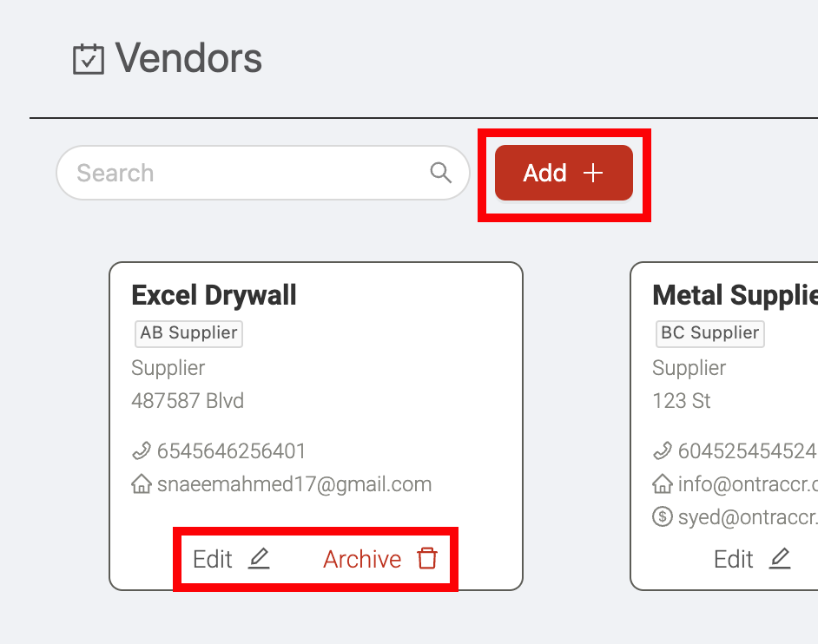The height and width of the screenshot is (644, 818).
Task: Select the AB Supplier tag
Action: click(188, 333)
